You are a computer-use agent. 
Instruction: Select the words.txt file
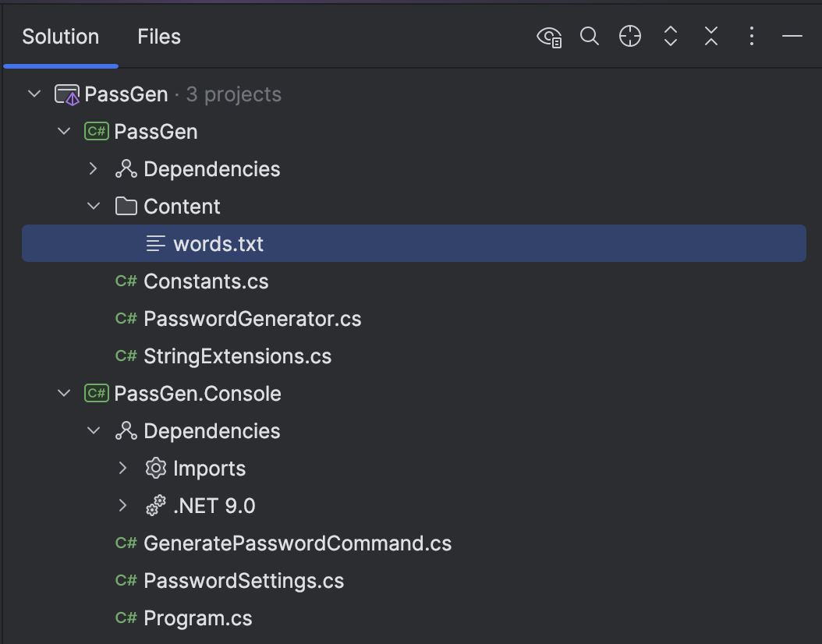point(218,244)
